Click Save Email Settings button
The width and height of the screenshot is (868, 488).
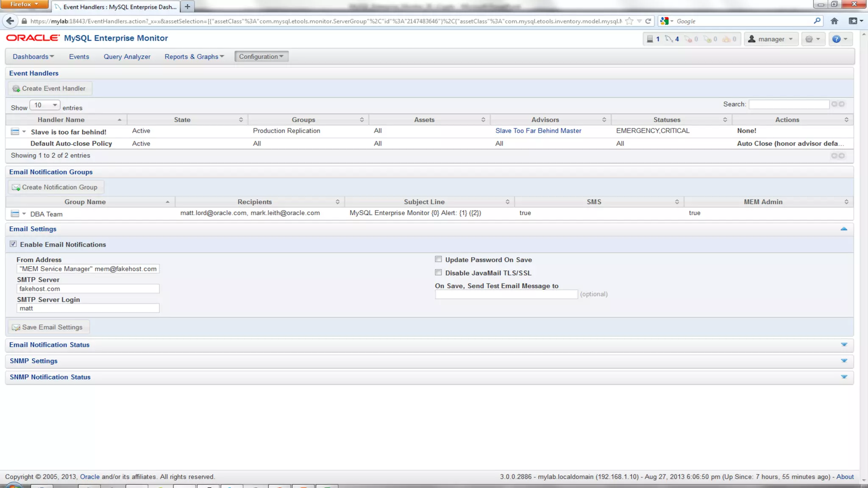click(x=48, y=327)
